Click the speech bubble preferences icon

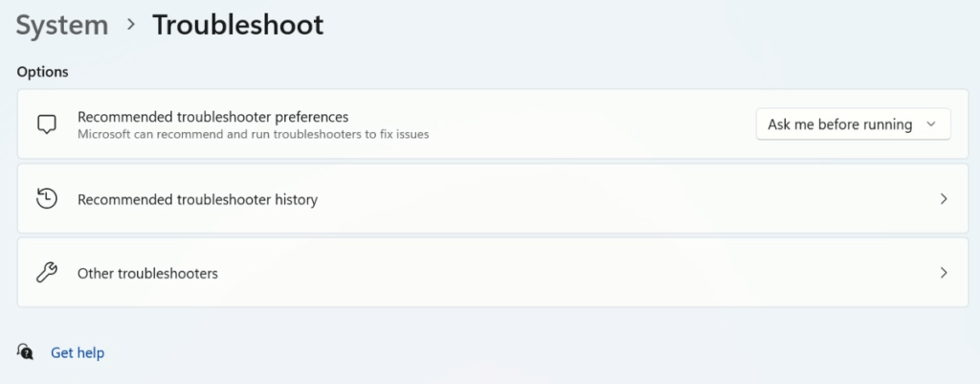46,124
